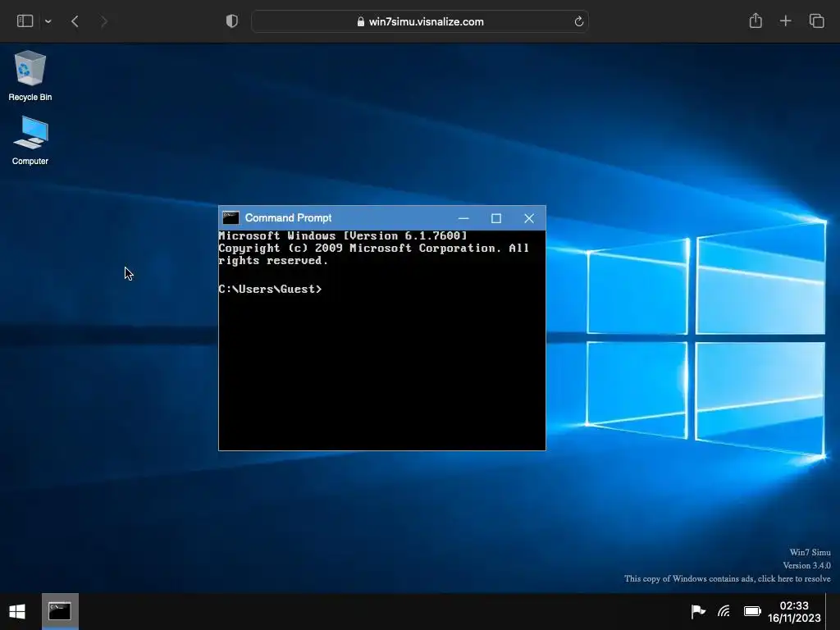
Task: Check the battery tray icon
Action: point(752,611)
